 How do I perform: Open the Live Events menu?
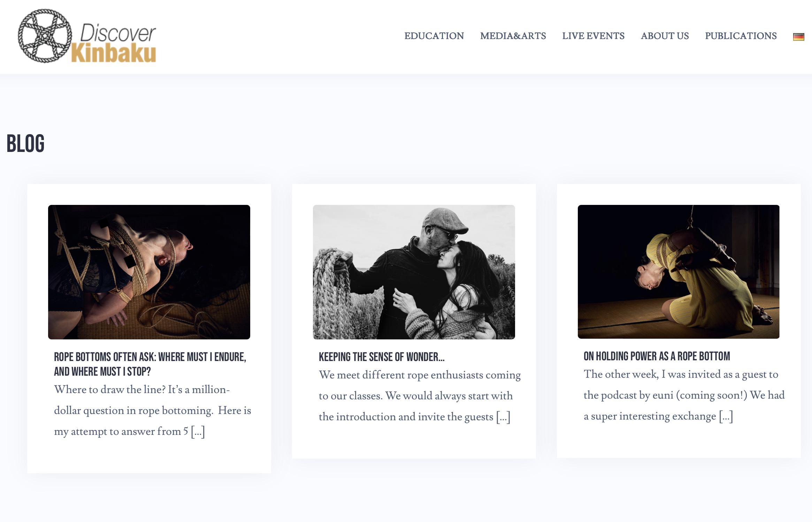593,36
